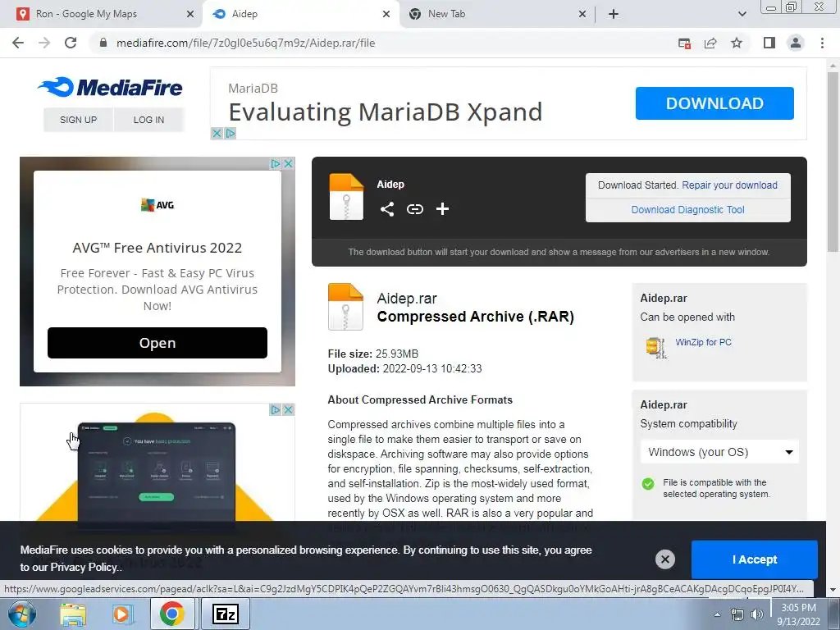Close the Ron - Google My Maps tab
Screen dimensions: 840x630
point(190,14)
